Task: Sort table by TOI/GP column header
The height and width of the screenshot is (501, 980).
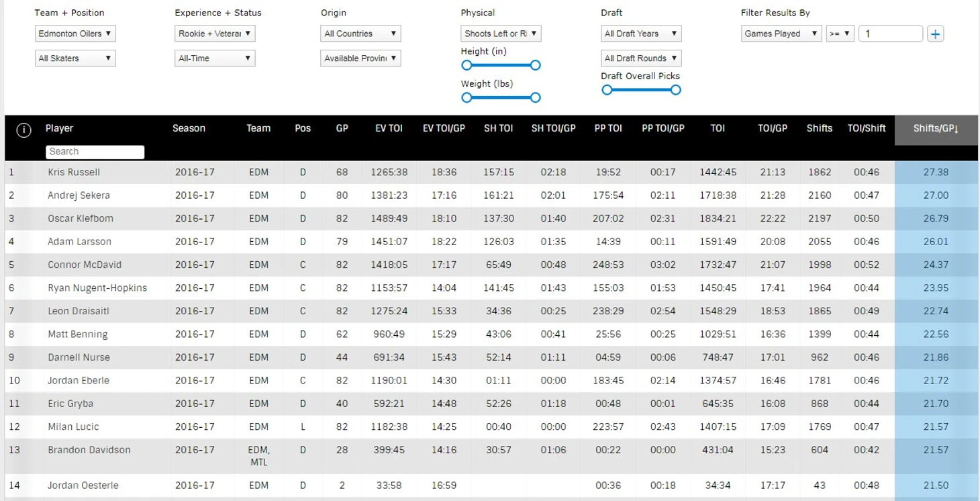Action: click(772, 128)
